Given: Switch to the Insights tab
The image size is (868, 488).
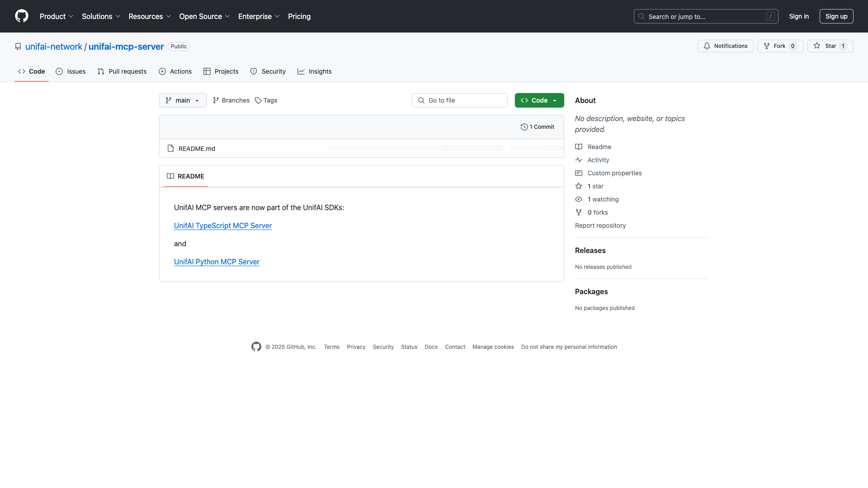Looking at the screenshot, I should click(x=315, y=71).
